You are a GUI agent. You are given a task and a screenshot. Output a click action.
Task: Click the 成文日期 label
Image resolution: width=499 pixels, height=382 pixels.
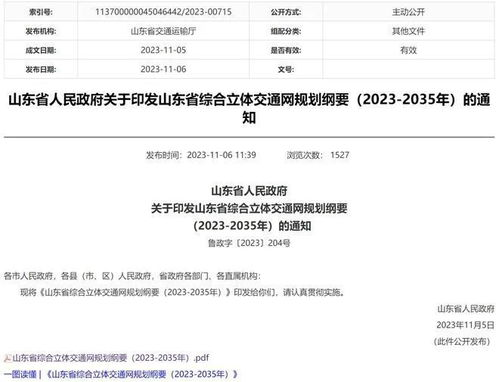41,50
